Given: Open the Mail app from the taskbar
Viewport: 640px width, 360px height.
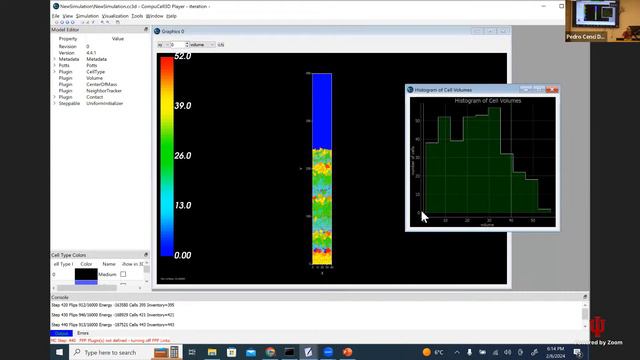Looking at the screenshot, I should [x=251, y=352].
